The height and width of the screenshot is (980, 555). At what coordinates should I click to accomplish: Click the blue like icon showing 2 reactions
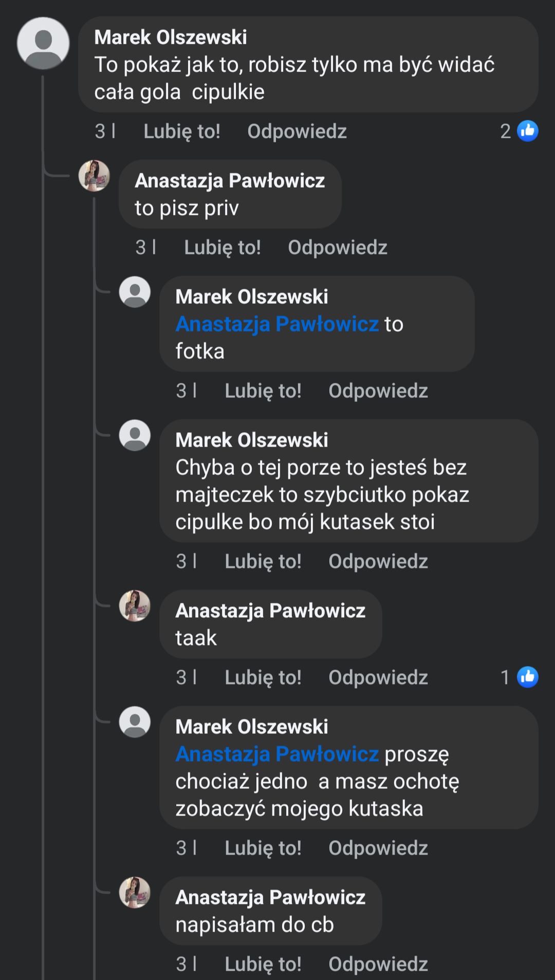point(527,131)
